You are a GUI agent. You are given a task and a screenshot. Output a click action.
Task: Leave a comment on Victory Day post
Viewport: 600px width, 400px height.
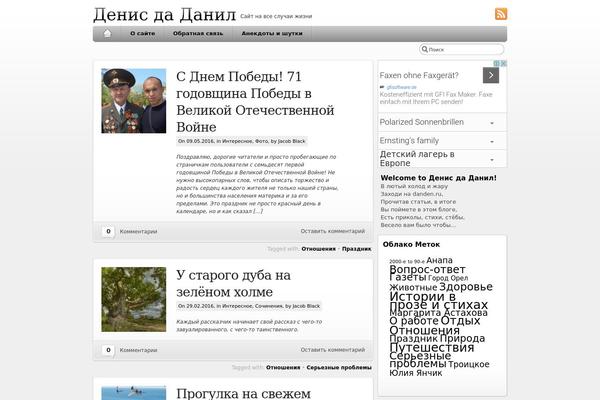coord(333,231)
